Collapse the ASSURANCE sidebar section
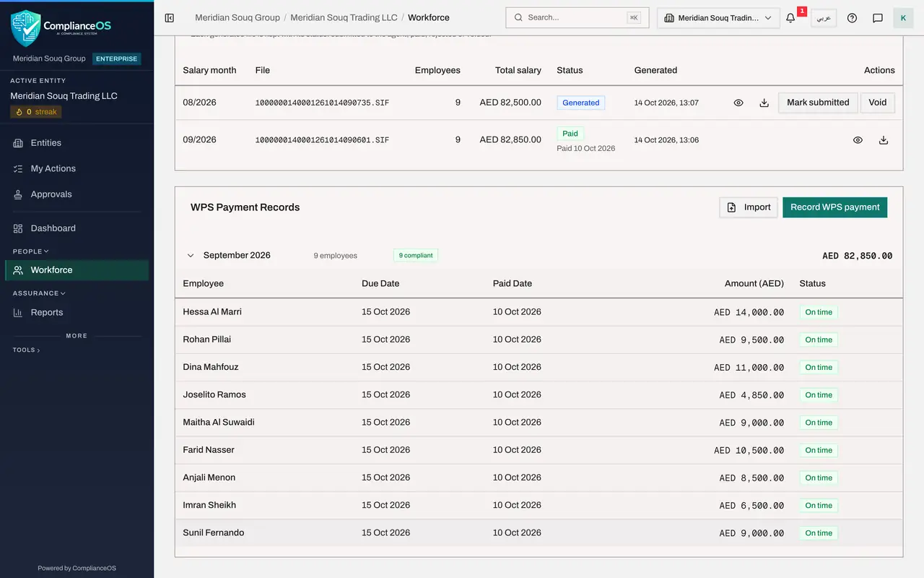The height and width of the screenshot is (578, 924). [39, 293]
